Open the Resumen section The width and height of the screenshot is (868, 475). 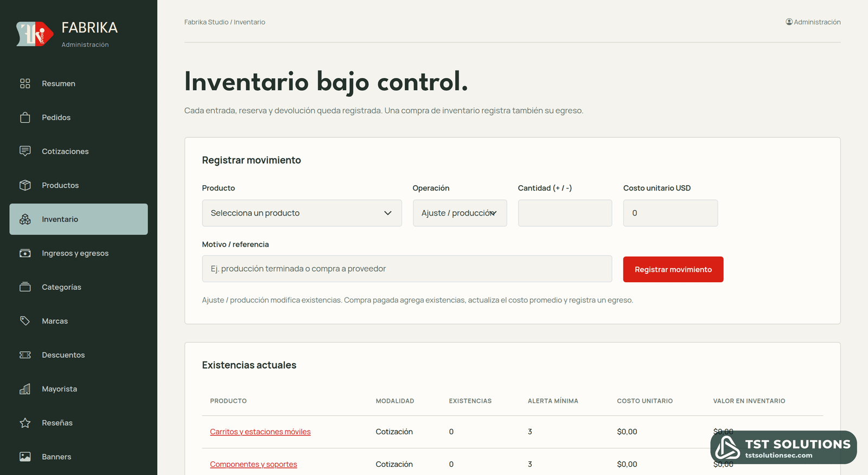pos(79,84)
